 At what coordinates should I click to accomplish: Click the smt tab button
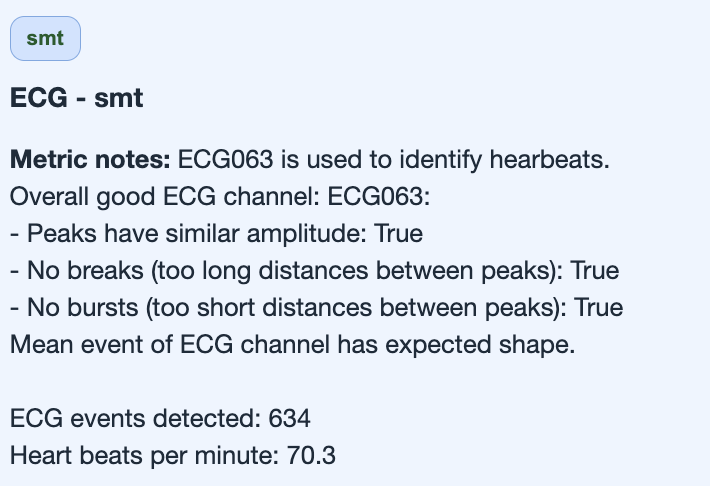point(45,39)
